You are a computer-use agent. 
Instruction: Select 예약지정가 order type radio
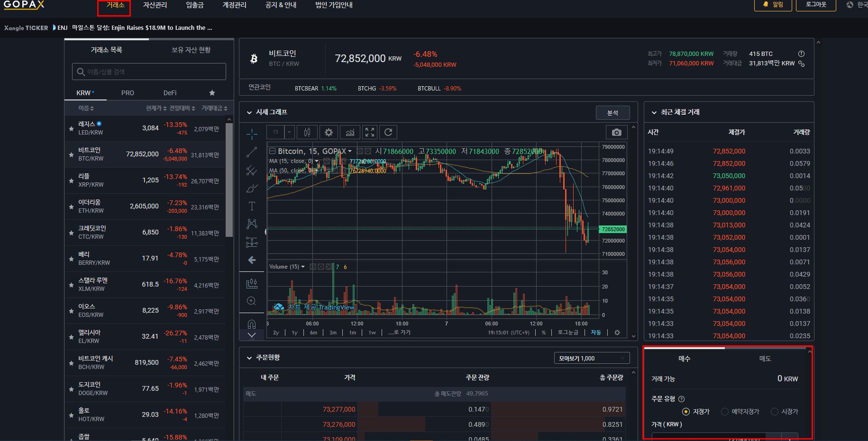(x=724, y=412)
